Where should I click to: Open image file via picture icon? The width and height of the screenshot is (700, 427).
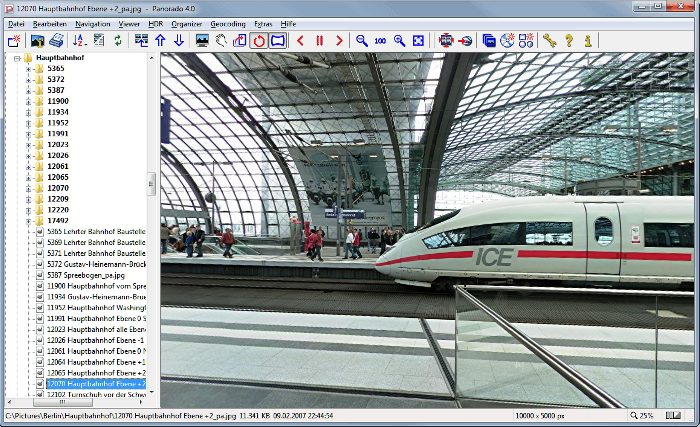pyautogui.click(x=37, y=41)
